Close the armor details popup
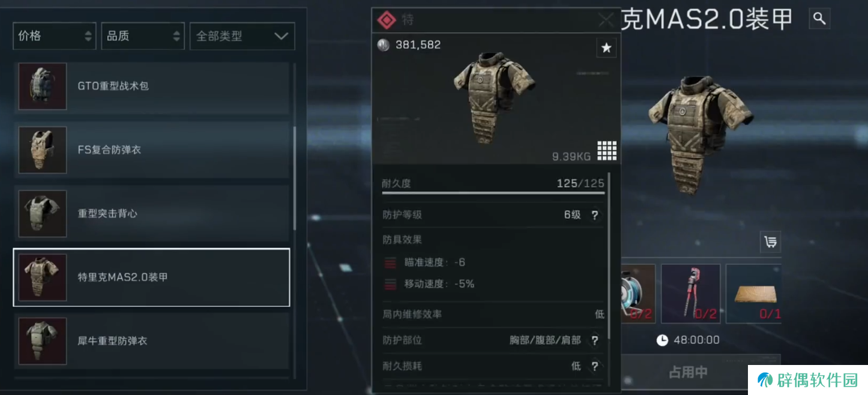 click(x=606, y=20)
